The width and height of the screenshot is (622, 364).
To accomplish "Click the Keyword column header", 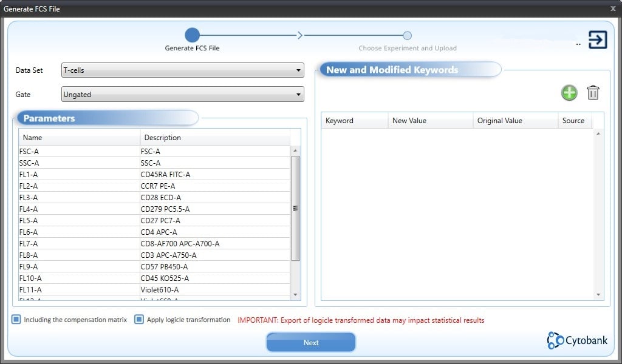I will [354, 120].
